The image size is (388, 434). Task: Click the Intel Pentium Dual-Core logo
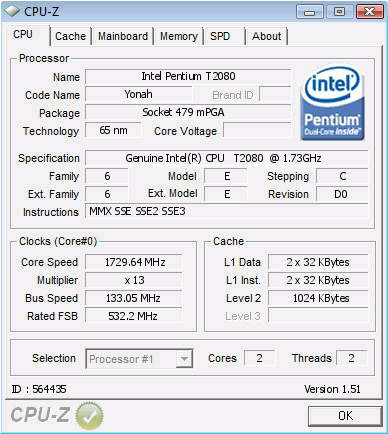(x=332, y=102)
